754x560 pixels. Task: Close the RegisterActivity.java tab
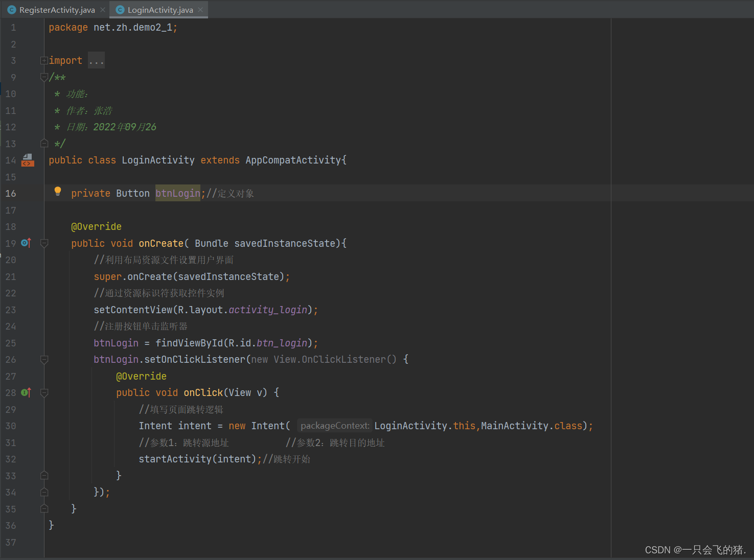tap(102, 10)
